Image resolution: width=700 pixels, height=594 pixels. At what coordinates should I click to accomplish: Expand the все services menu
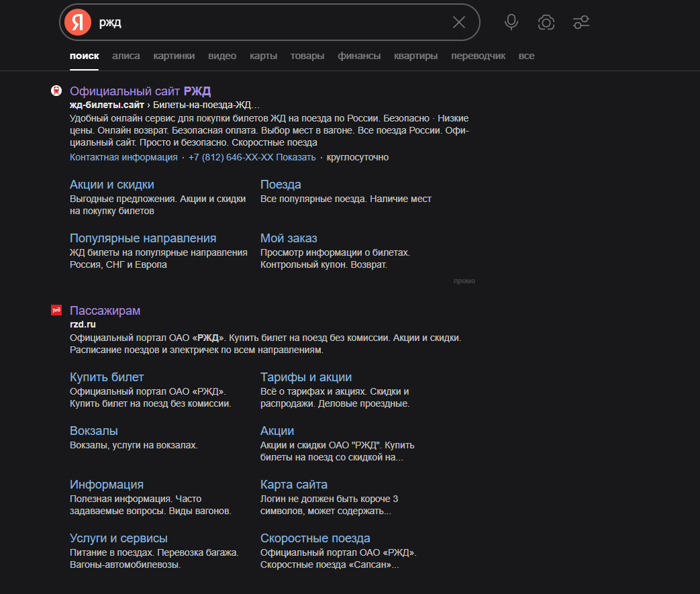tap(526, 56)
